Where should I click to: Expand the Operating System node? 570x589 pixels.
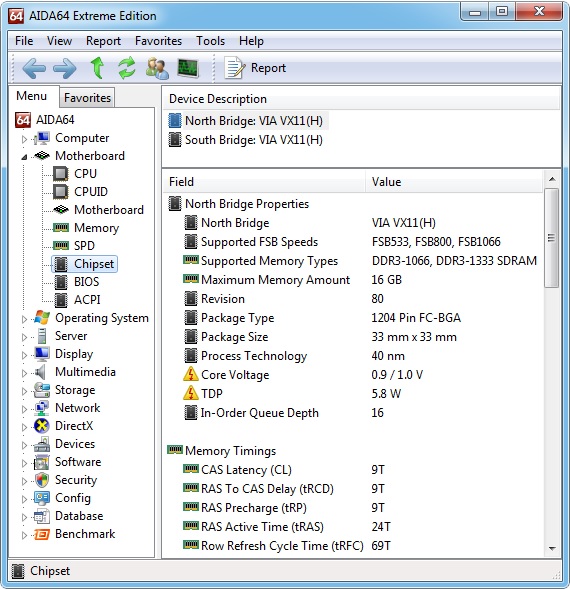pyautogui.click(x=24, y=319)
